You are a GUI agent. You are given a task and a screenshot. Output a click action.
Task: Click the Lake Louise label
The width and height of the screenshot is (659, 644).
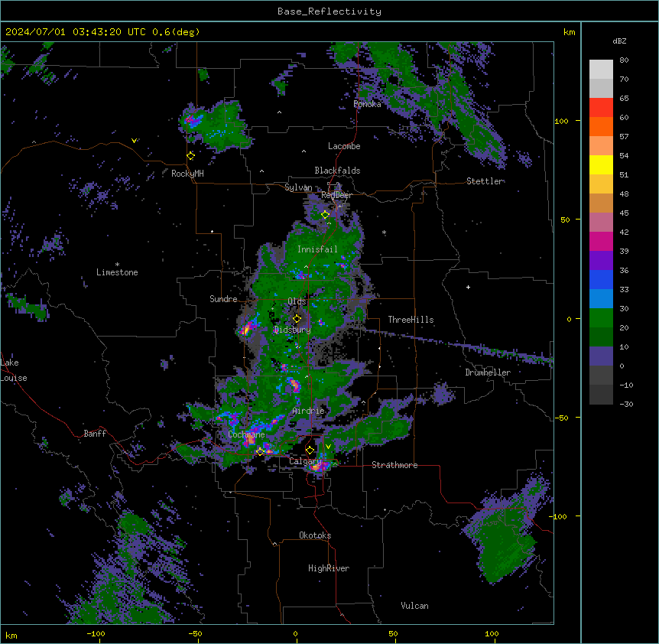[14, 370]
